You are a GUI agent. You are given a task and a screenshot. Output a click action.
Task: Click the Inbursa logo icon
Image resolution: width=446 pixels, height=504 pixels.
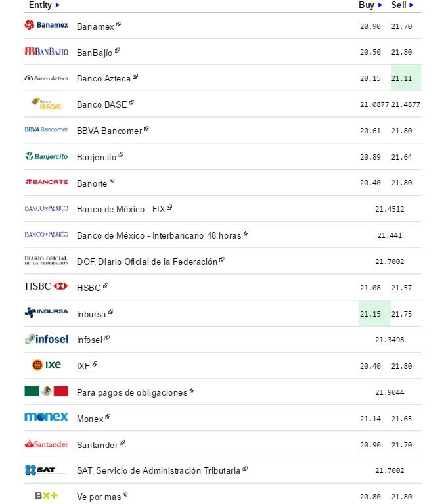click(x=46, y=313)
